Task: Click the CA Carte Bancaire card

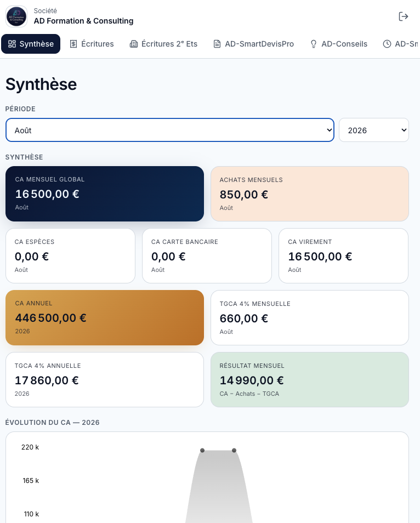Action: pos(207,256)
